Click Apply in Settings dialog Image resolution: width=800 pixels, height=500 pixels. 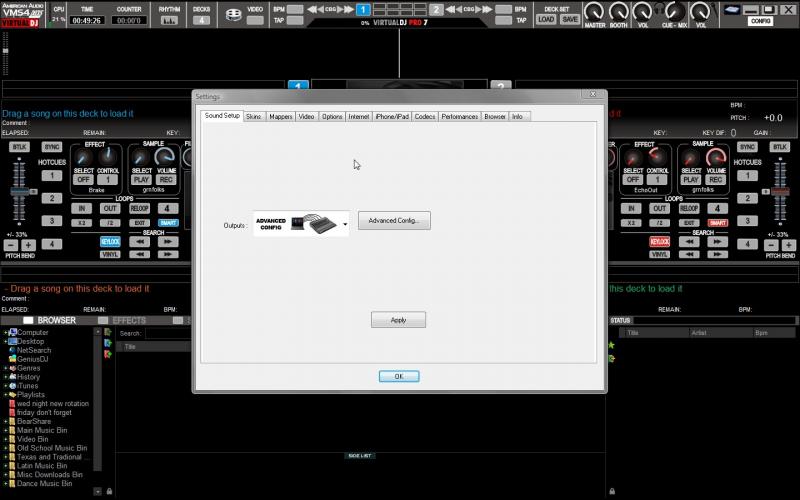click(x=398, y=320)
